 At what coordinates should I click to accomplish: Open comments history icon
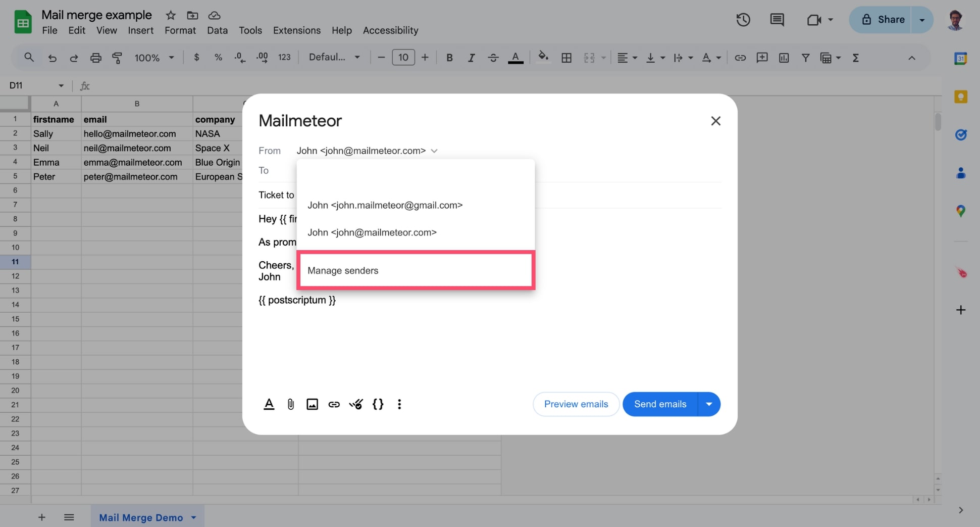pos(777,20)
